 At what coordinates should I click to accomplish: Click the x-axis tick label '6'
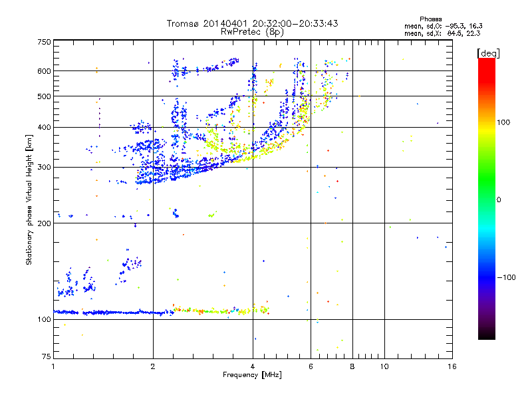point(311,366)
